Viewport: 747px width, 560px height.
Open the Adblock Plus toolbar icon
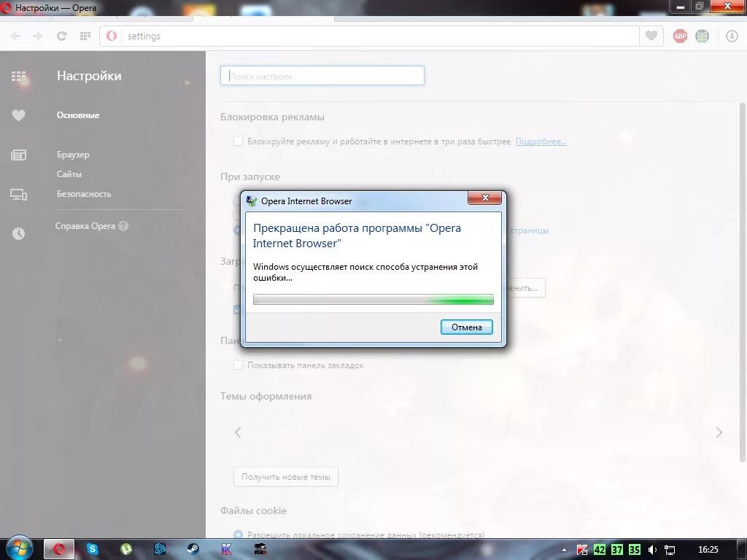point(679,35)
